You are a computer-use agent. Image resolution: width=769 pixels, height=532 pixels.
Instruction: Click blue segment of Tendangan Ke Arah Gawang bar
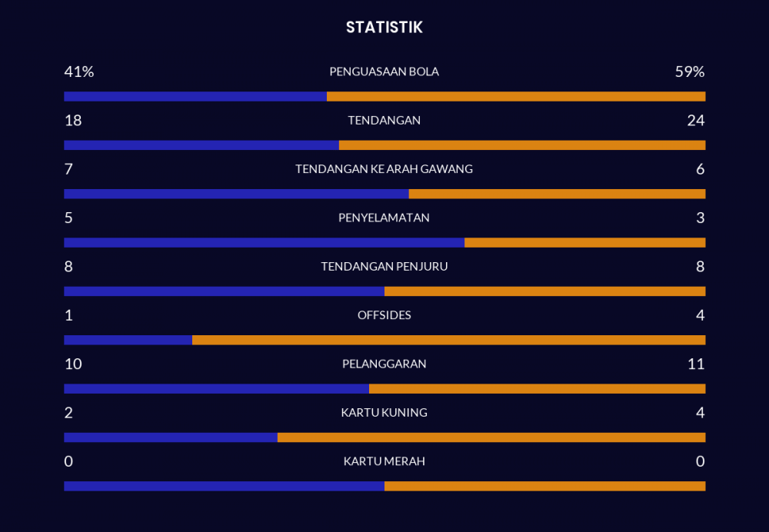click(236, 194)
